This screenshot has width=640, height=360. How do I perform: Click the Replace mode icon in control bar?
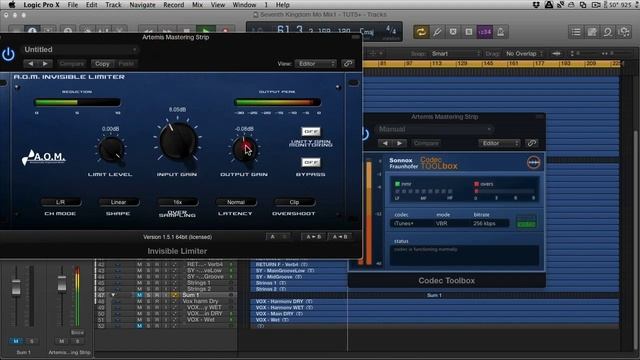[x=453, y=32]
